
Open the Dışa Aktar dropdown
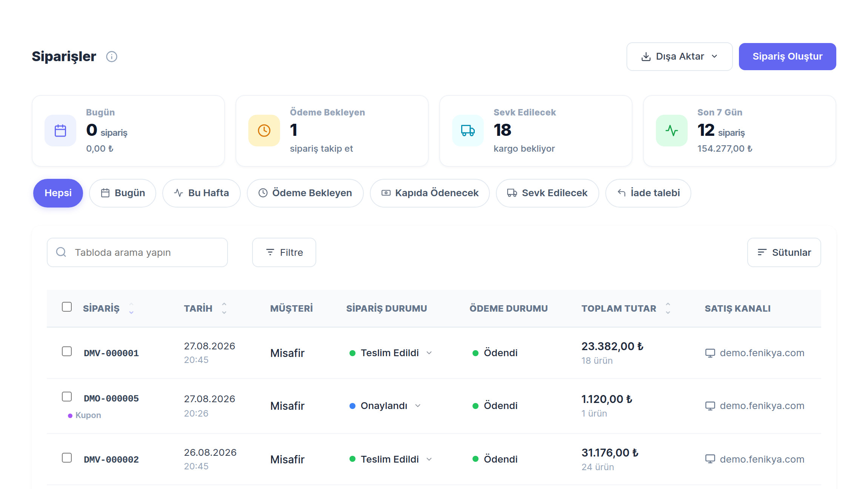pyautogui.click(x=679, y=57)
